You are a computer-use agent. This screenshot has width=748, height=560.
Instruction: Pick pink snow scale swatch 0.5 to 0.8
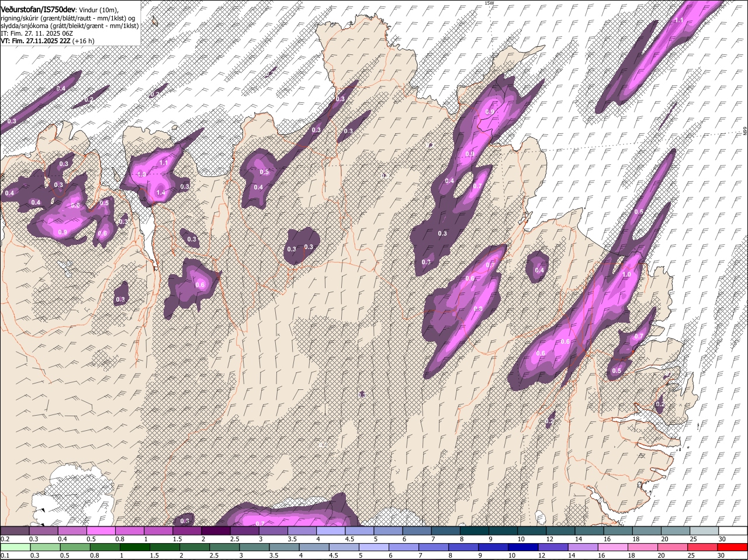(x=101, y=530)
